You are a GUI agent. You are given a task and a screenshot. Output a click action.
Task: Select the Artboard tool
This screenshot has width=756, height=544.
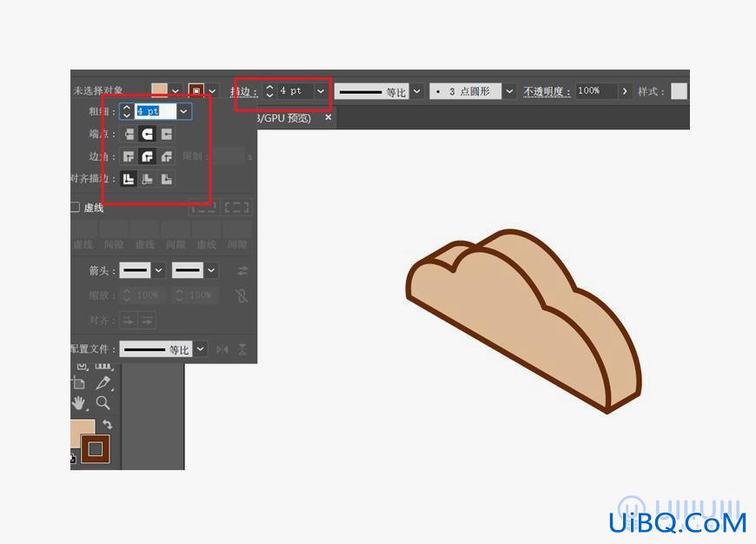click(x=79, y=383)
